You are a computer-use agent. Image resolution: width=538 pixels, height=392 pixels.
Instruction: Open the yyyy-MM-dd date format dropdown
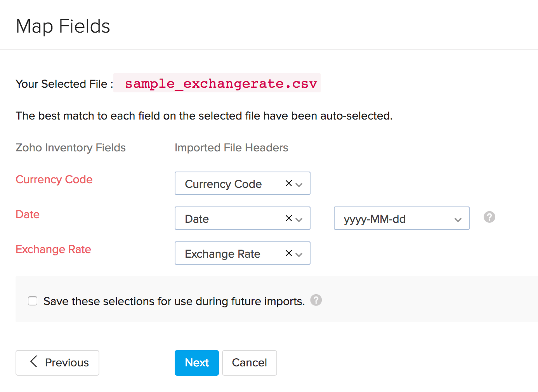pos(457,219)
